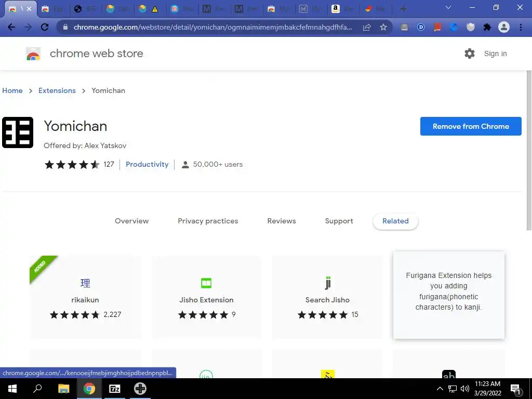Screen dimensions: 532x399
Task: Switch to the Amazon tab
Action: [343, 9]
